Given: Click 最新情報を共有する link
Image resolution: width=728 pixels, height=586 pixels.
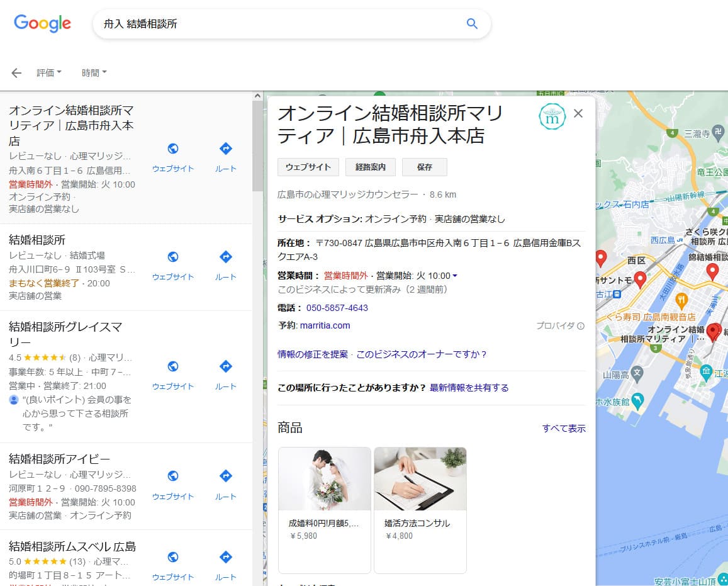Looking at the screenshot, I should pos(469,388).
